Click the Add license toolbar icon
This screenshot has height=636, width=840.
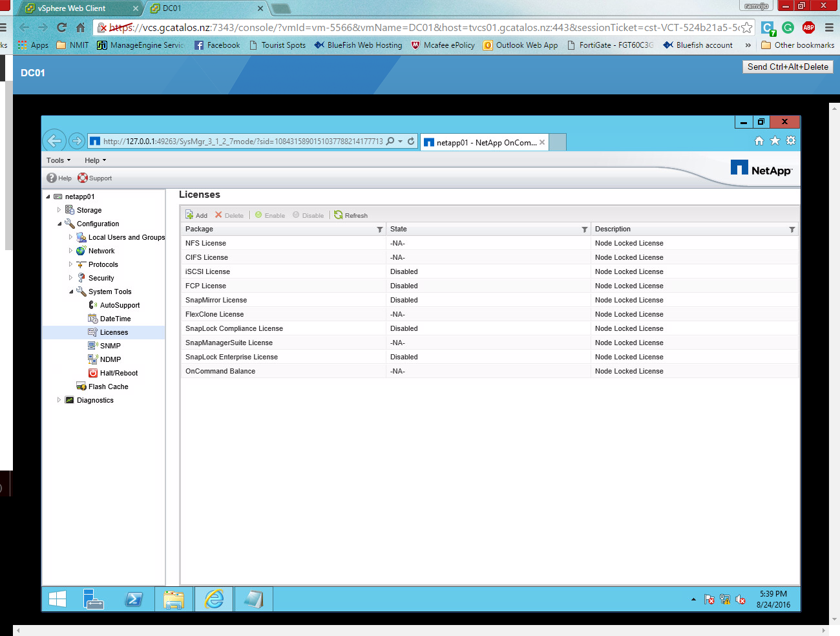pyautogui.click(x=189, y=215)
